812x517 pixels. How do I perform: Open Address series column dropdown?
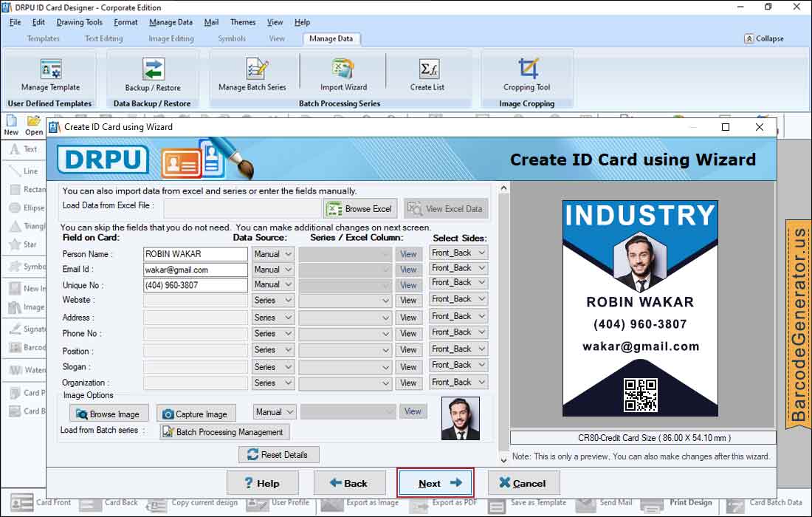click(345, 318)
